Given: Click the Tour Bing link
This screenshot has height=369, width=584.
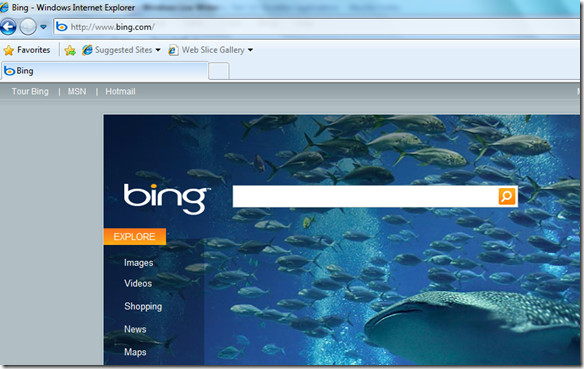Looking at the screenshot, I should click(30, 92).
